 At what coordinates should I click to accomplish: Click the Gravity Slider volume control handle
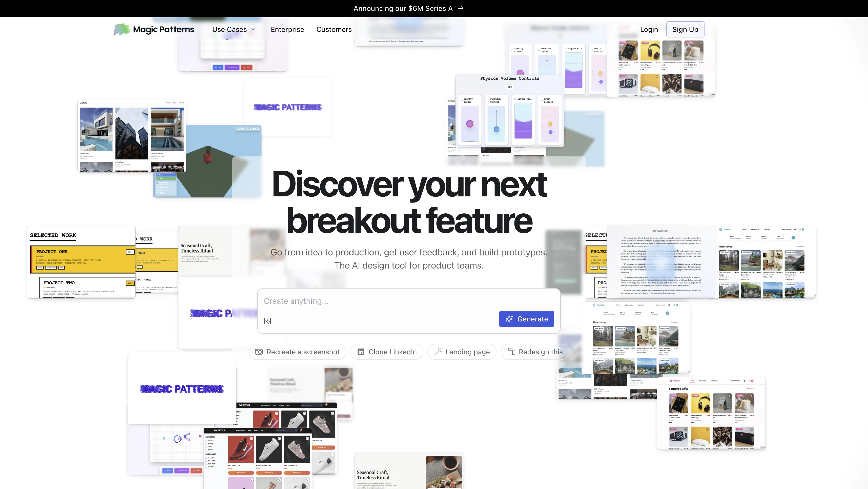[470, 124]
